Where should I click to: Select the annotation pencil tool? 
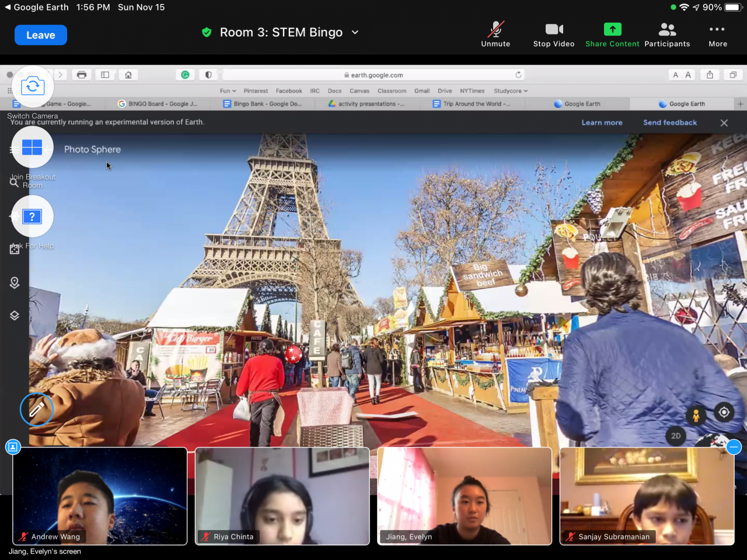[x=37, y=410]
